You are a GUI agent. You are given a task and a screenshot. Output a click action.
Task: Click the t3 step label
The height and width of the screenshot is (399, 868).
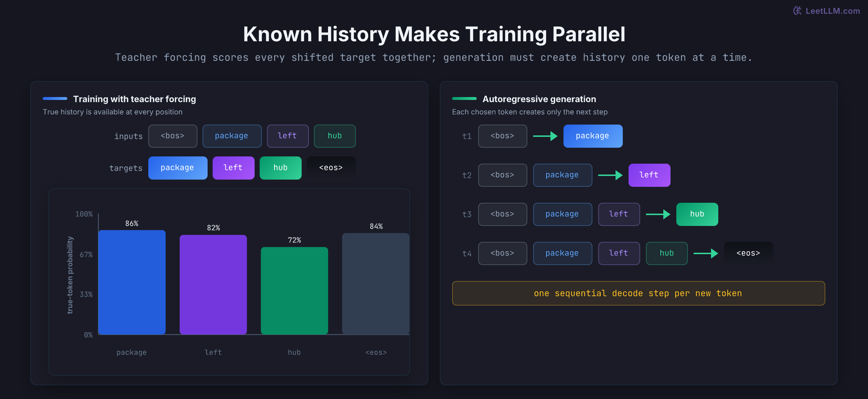click(x=467, y=215)
